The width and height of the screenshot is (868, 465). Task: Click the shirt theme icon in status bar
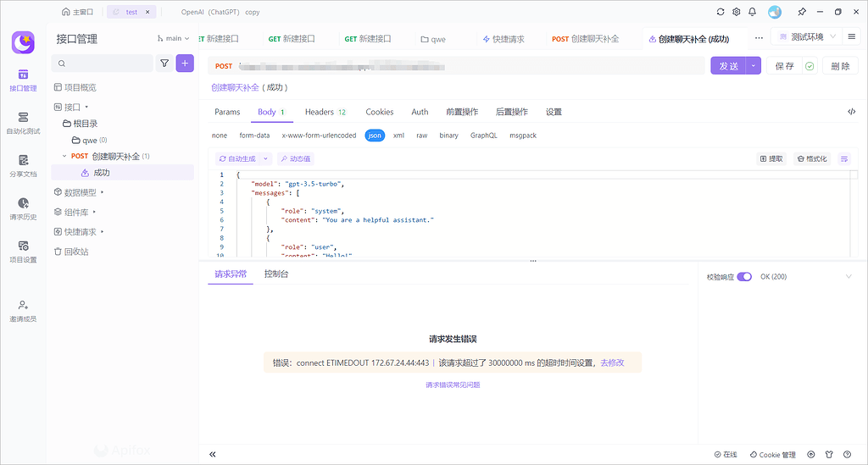point(829,455)
